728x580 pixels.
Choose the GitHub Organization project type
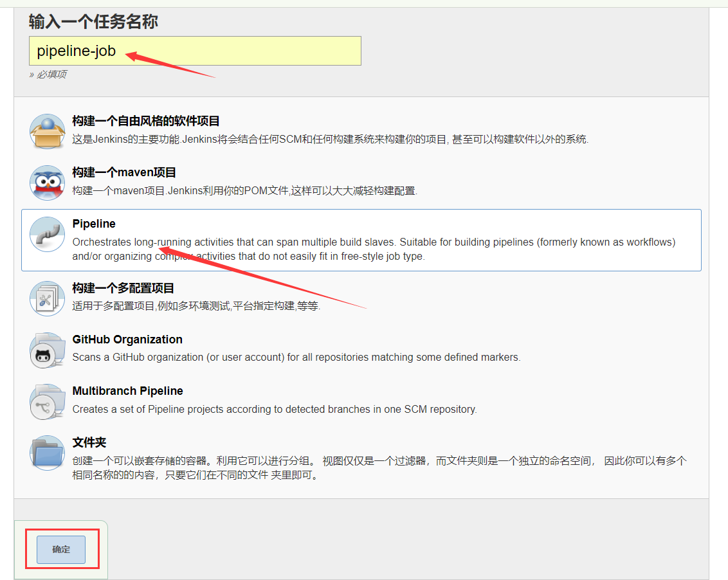[127, 340]
